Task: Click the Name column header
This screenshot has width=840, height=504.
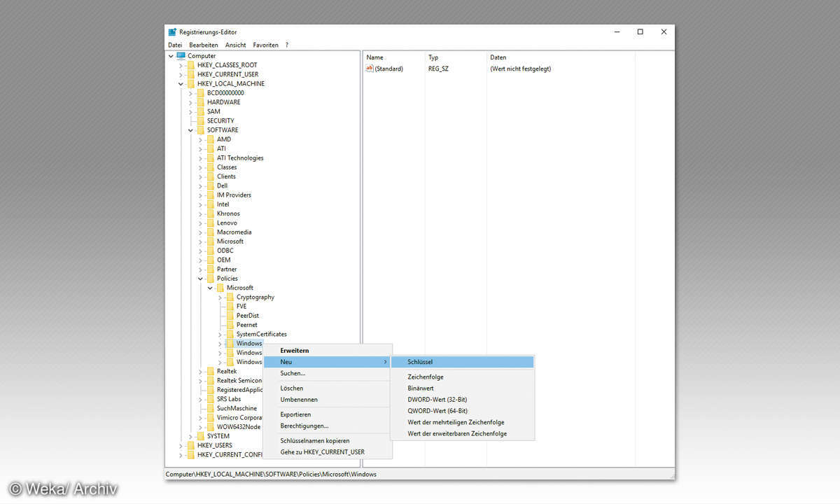Action: 394,57
